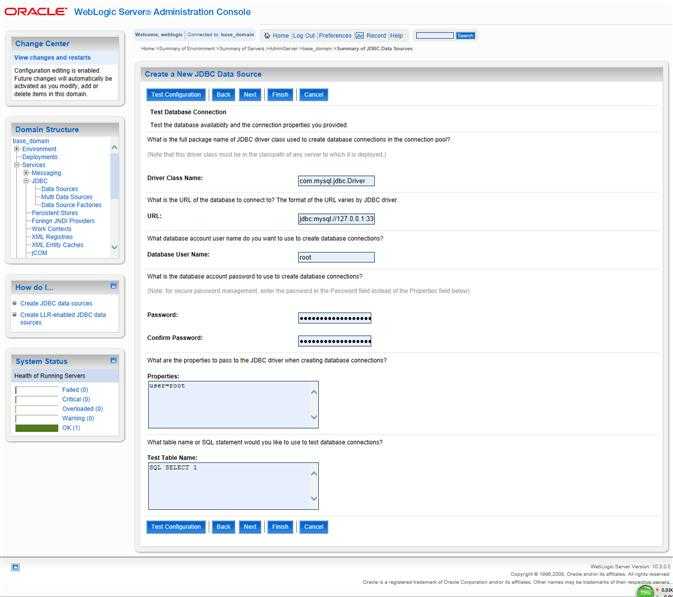Click the Driver Class Name field
Image resolution: width=673 pixels, height=597 pixels.
(336, 181)
